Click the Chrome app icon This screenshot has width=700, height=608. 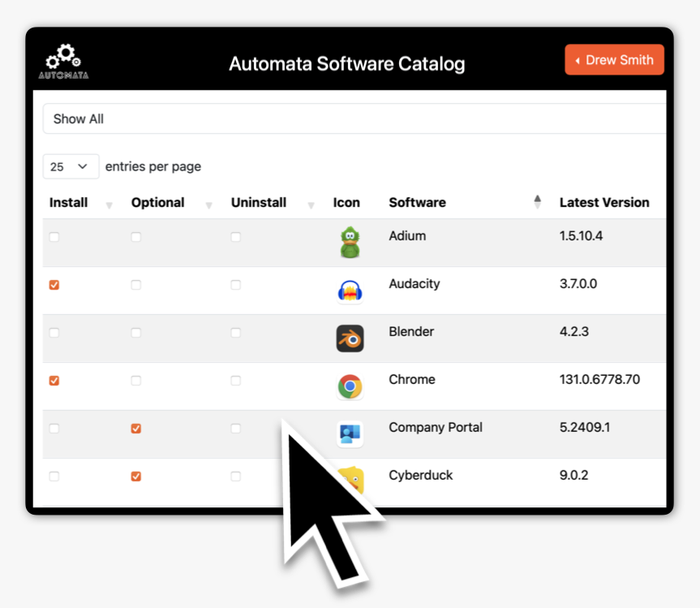pyautogui.click(x=350, y=386)
